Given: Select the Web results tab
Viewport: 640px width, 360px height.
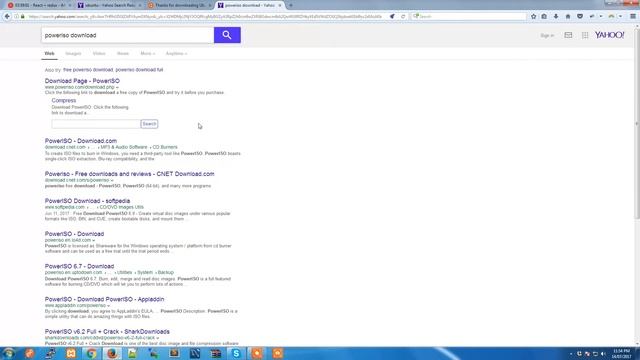Looking at the screenshot, I should pos(49,53).
